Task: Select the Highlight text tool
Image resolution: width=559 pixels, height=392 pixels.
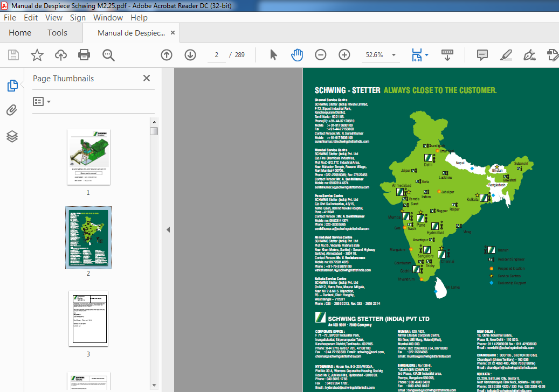Action: pos(506,55)
